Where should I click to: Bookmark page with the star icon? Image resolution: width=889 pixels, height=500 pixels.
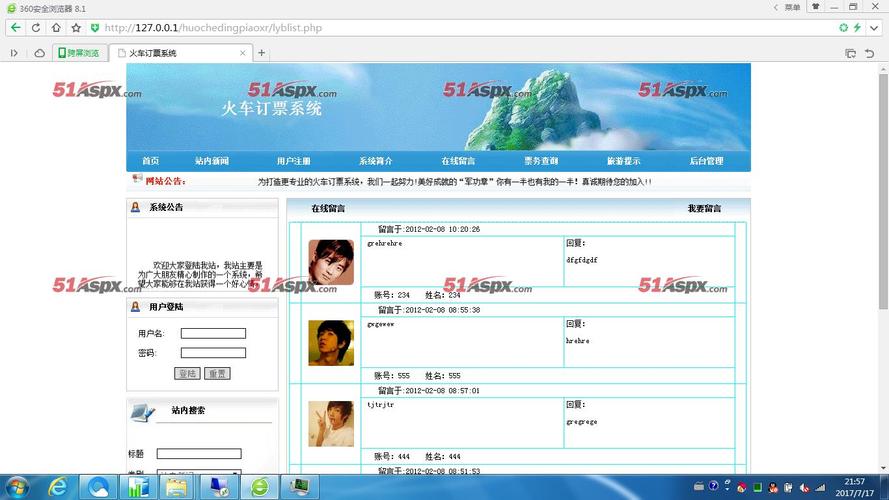[76, 28]
